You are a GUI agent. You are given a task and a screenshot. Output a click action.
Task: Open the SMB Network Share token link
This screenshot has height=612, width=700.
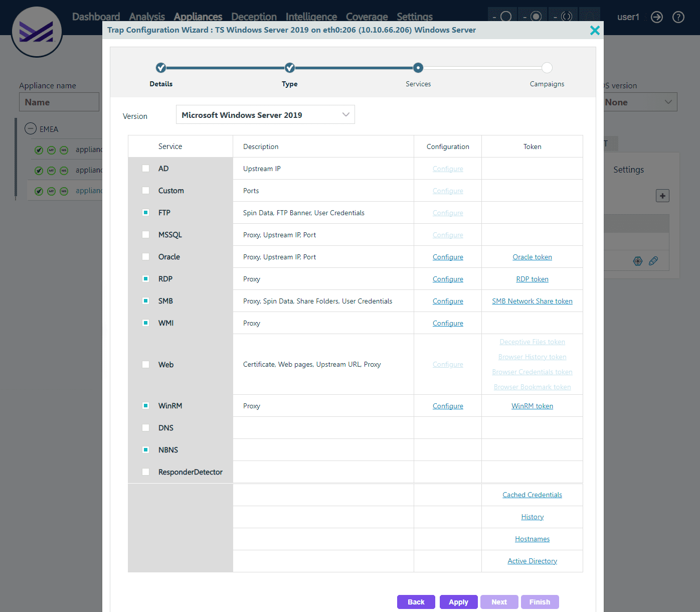(532, 301)
